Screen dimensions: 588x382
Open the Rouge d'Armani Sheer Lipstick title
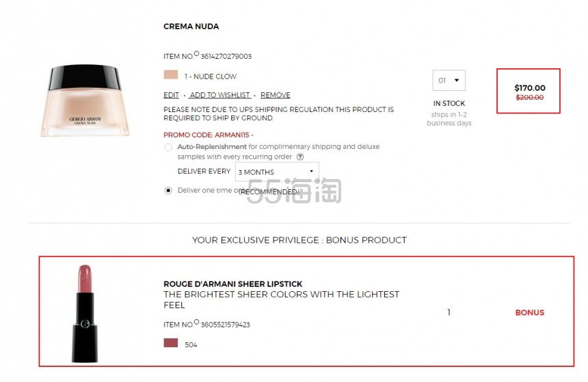click(232, 284)
